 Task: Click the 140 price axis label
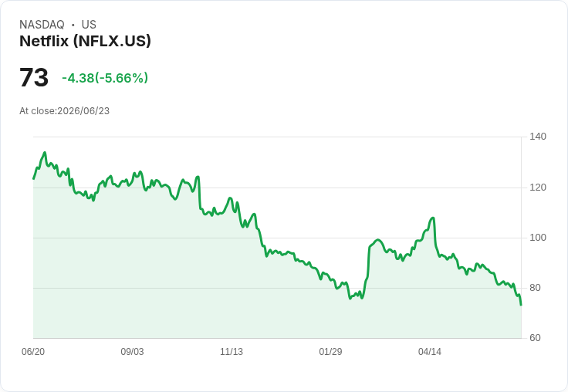click(x=538, y=137)
